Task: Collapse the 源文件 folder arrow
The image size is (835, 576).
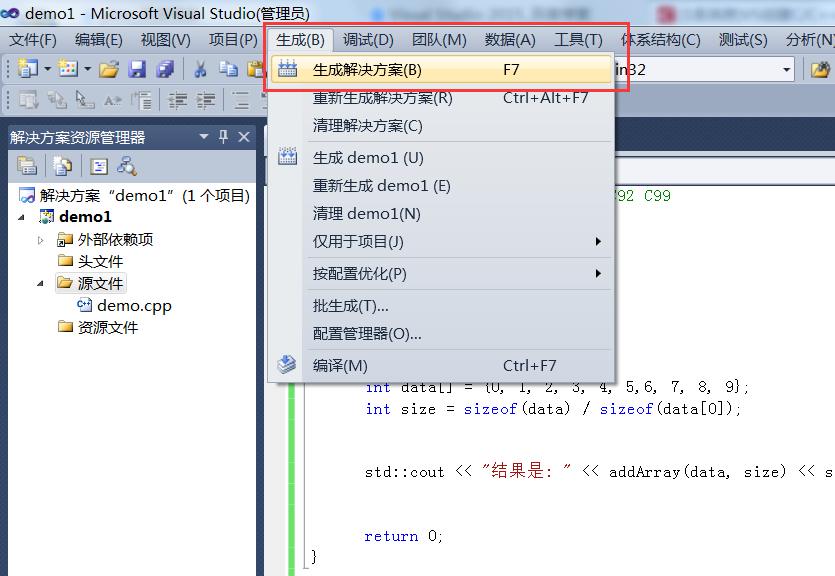Action: 40,284
